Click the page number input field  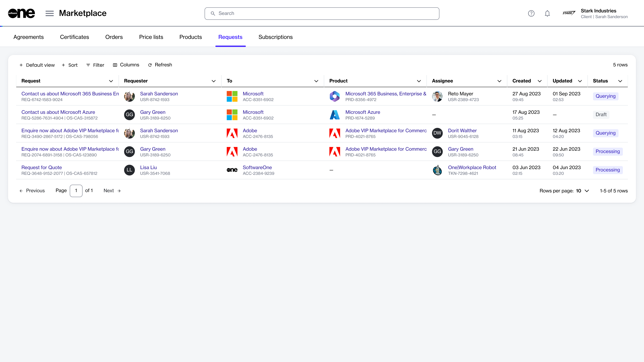click(76, 191)
